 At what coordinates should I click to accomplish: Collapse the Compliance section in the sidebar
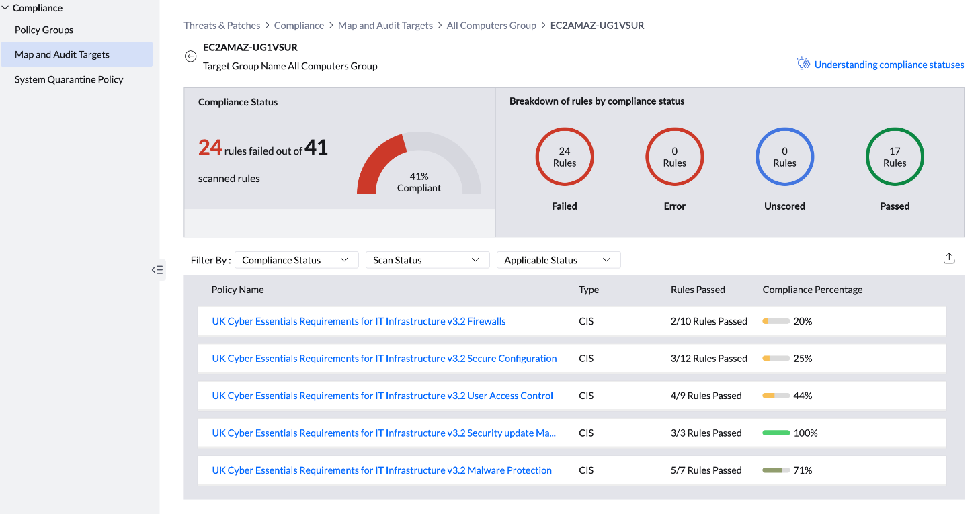click(x=5, y=7)
